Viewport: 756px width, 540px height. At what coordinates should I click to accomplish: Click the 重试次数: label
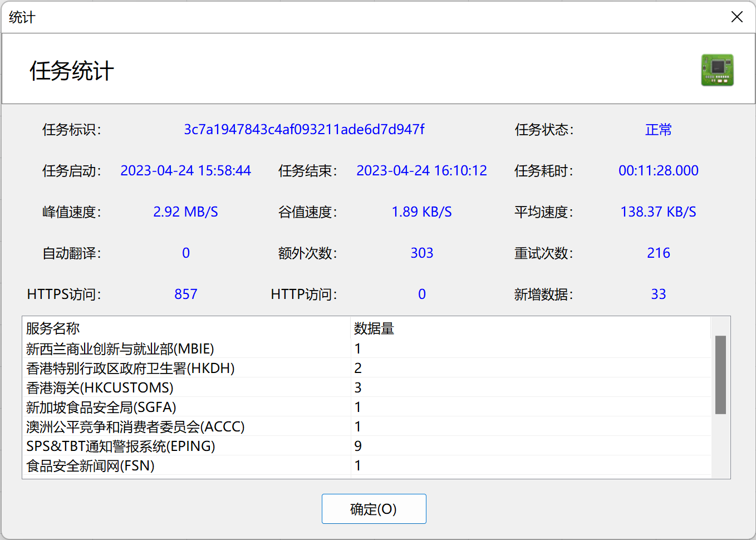click(544, 253)
